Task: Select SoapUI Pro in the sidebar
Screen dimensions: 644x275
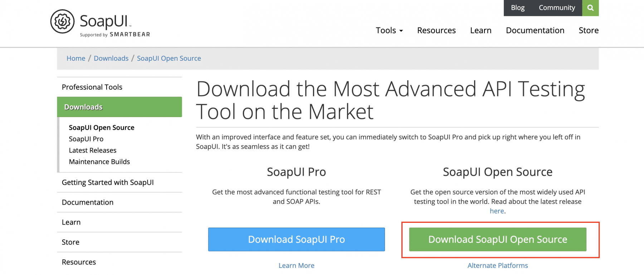Action: coord(86,139)
